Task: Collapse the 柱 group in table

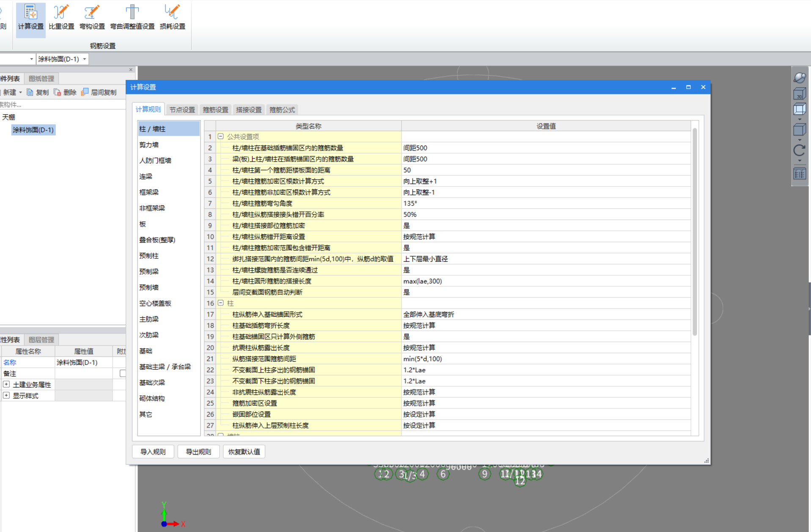Action: pos(220,303)
